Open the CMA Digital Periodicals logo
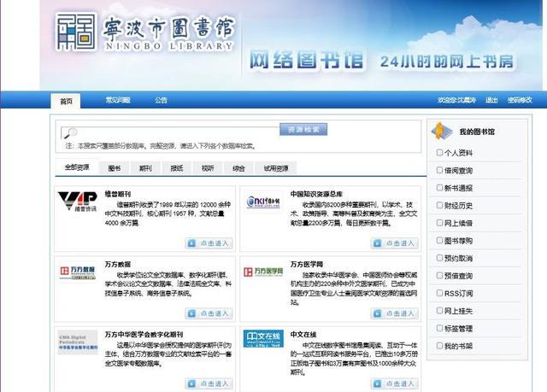The image size is (547, 392). 78,342
